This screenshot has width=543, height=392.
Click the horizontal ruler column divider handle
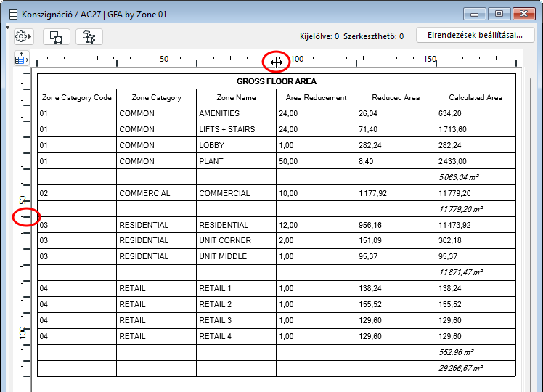click(277, 62)
